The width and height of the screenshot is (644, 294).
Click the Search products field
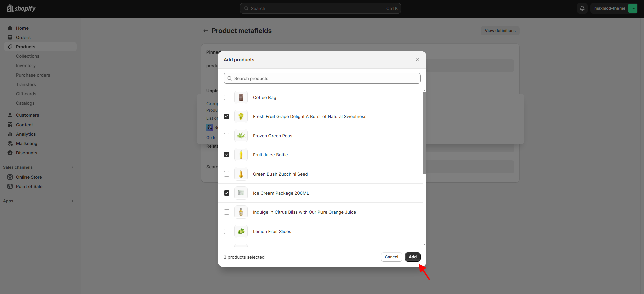(322, 78)
